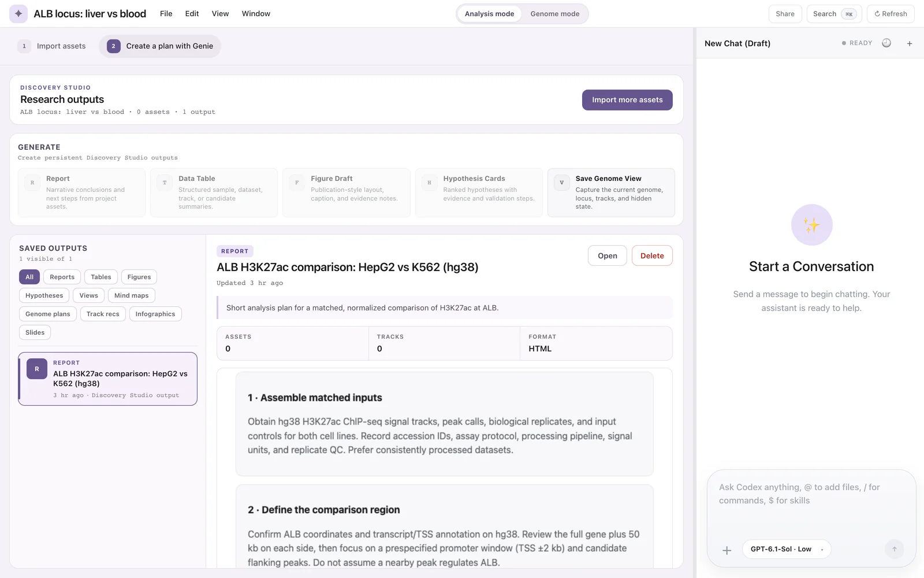Open the File menu
Screen dimensions: 924x578
166,14
